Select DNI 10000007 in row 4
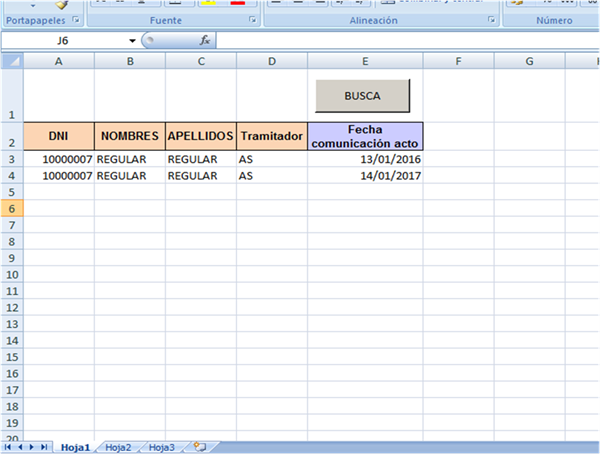Screen dimensions: 600x454 click(59, 176)
